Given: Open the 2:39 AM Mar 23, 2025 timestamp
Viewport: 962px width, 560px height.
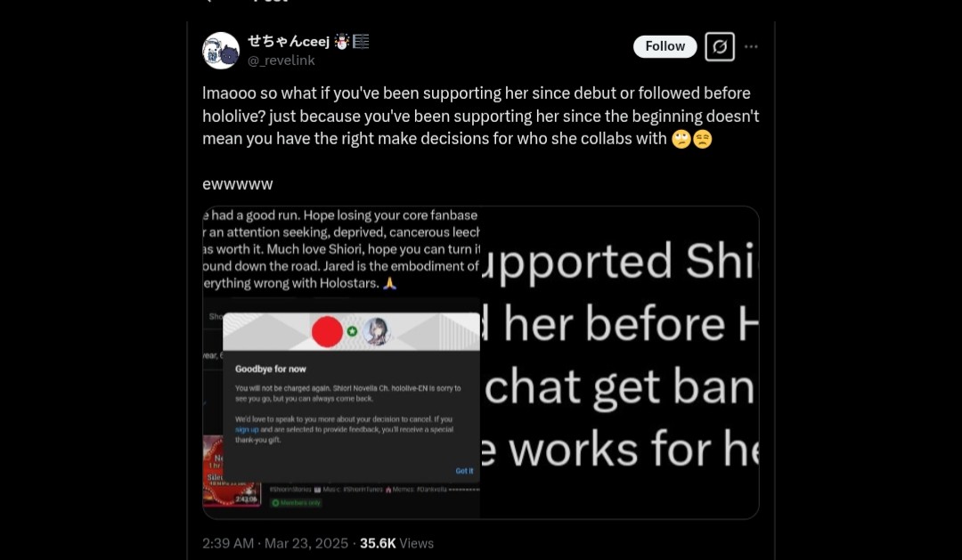Looking at the screenshot, I should point(275,543).
